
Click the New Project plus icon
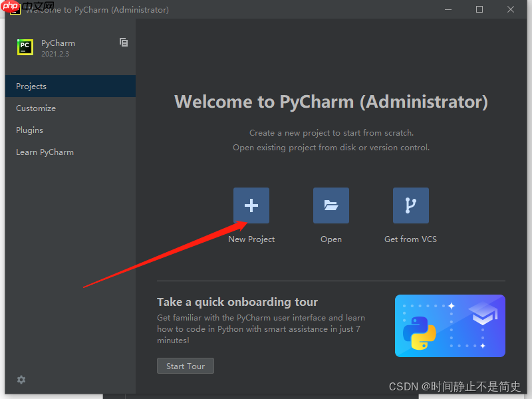tap(251, 205)
